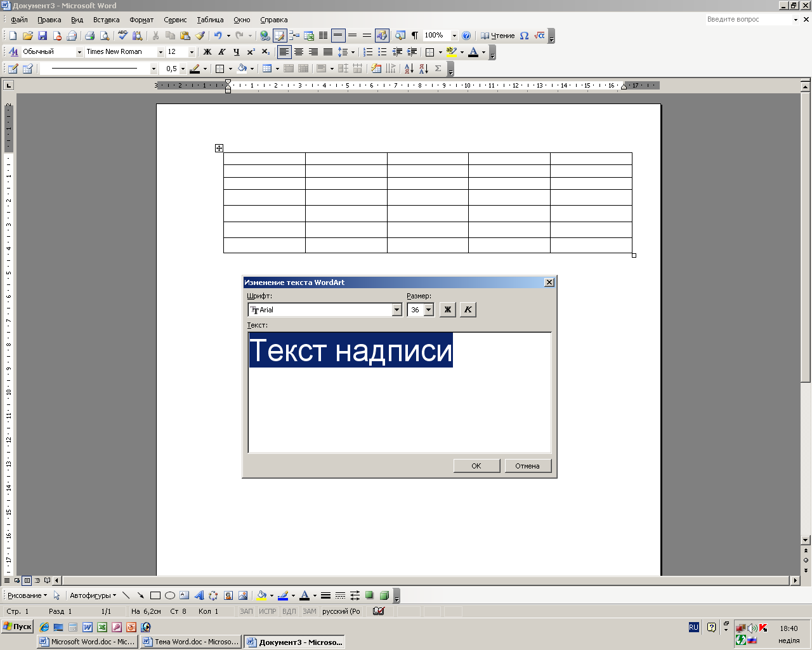Select the Rectangle shape tool
The height and width of the screenshot is (650, 812).
point(155,595)
